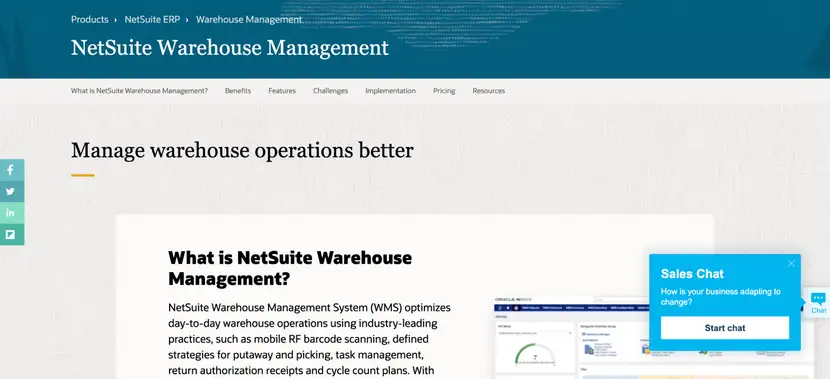
Task: Select the Resources section tab
Action: click(489, 91)
